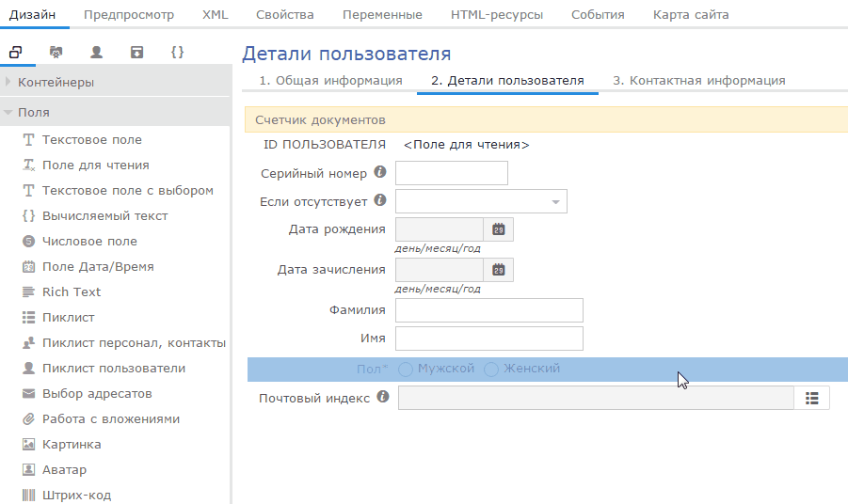Open the person icon palette tab
The image size is (848, 504).
96,53
